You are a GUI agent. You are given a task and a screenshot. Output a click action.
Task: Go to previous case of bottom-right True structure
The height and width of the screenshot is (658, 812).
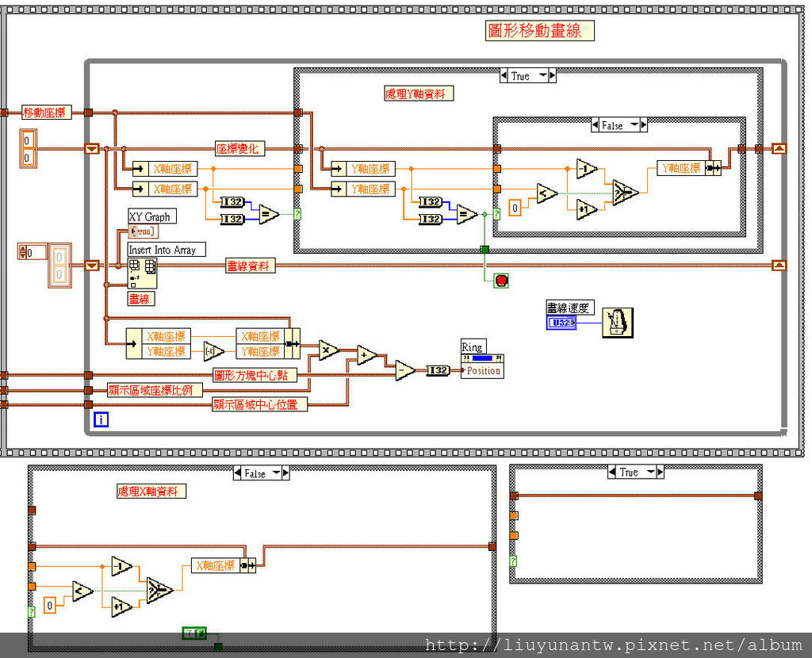pyautogui.click(x=613, y=472)
